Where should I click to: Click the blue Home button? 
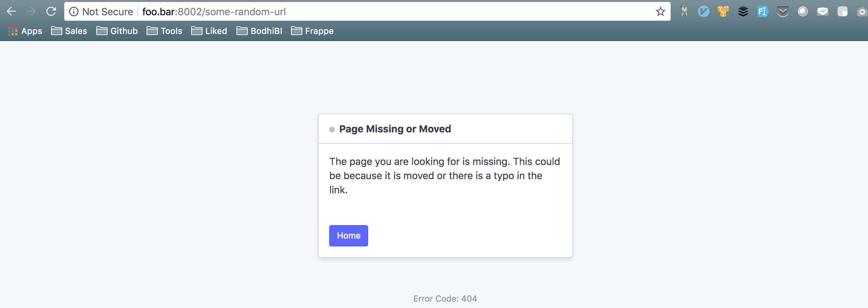click(349, 236)
